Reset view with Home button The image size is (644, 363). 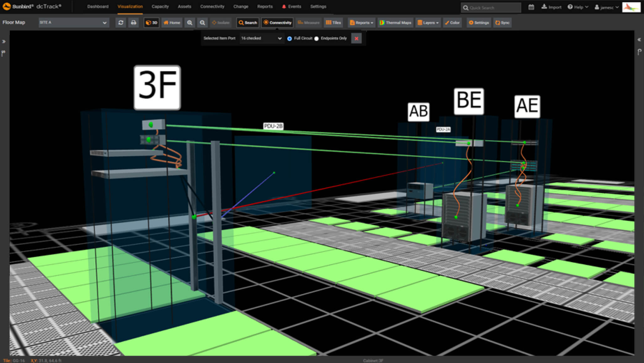coord(172,23)
